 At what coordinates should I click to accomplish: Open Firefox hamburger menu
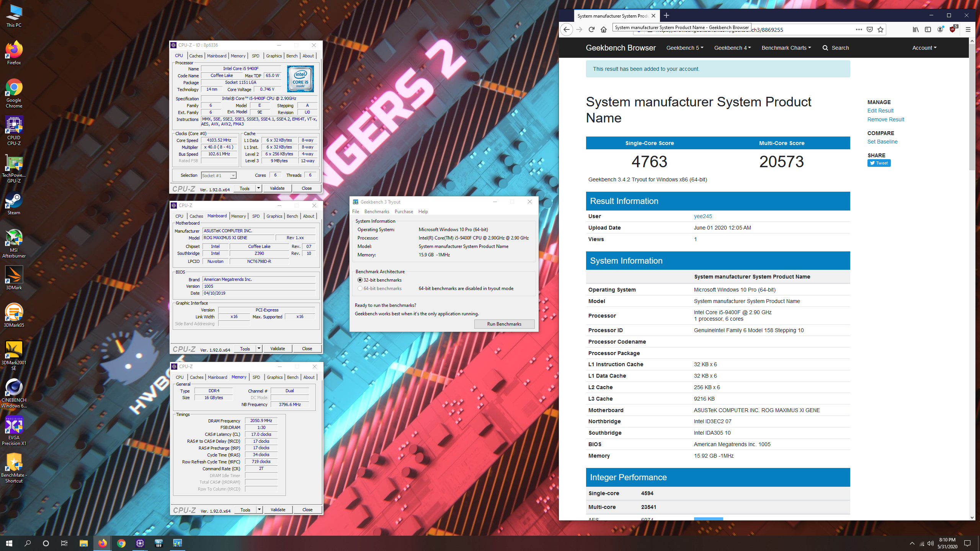pyautogui.click(x=968, y=29)
